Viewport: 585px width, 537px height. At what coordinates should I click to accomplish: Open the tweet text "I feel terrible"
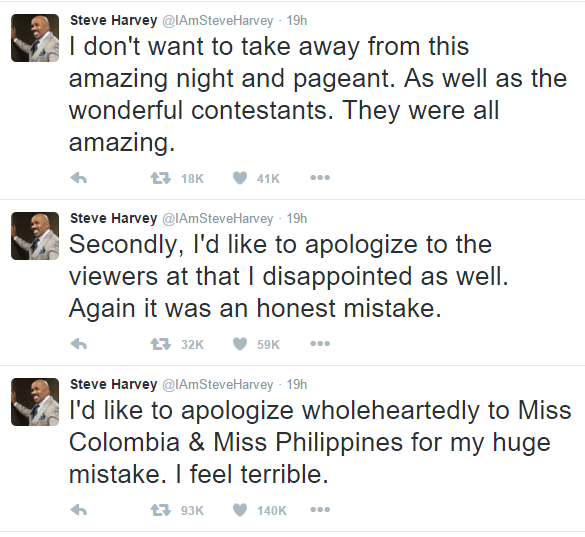pyautogui.click(x=251, y=474)
